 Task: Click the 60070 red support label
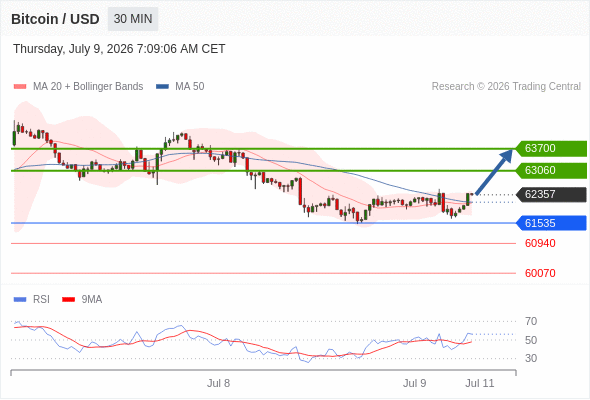[x=540, y=273]
